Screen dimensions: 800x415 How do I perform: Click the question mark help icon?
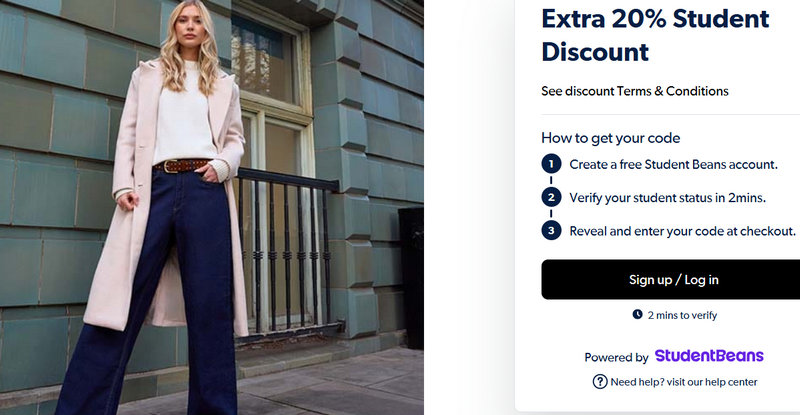coord(600,381)
